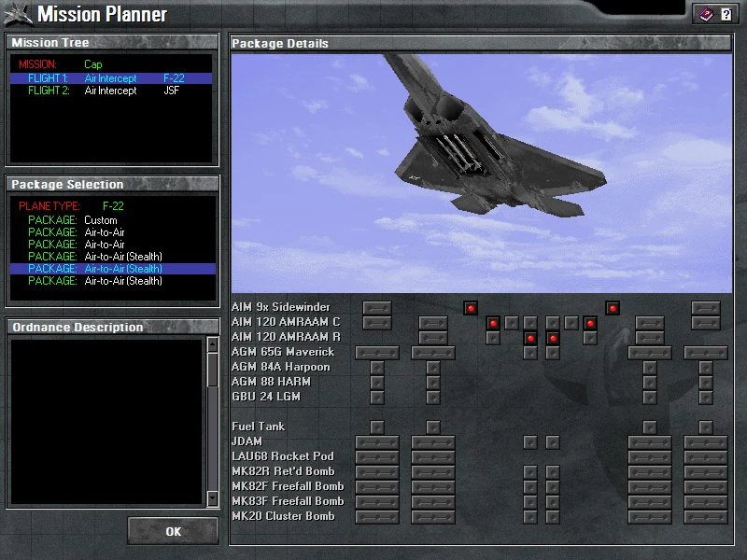Viewport: 747px width, 560px height.
Task: Load a Fuel Tank onto a pylon slot
Action: point(376,427)
